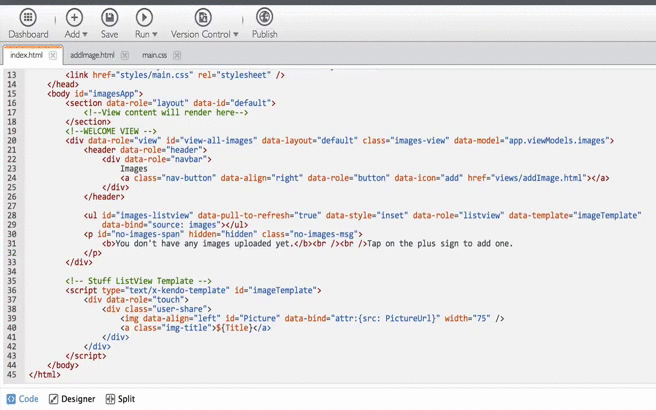The height and width of the screenshot is (410, 656).
Task: Click the Split view icon
Action: click(110, 399)
